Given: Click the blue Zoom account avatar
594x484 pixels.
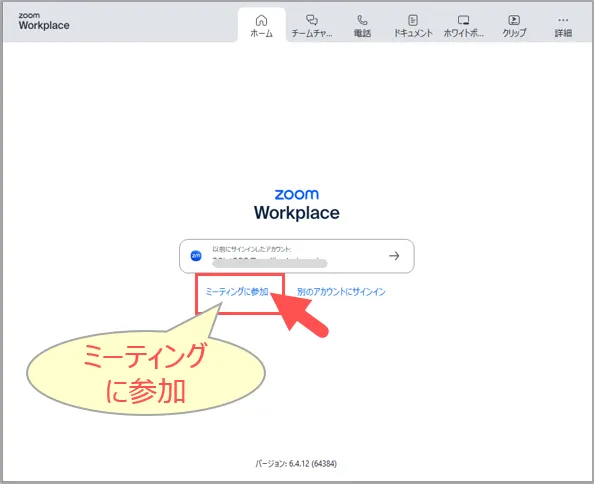Looking at the screenshot, I should (196, 256).
